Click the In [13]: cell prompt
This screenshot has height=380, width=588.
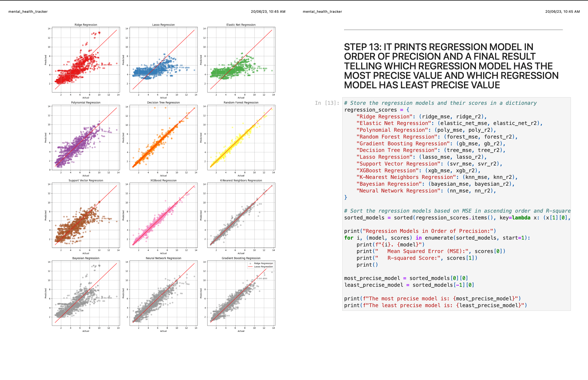[327, 103]
